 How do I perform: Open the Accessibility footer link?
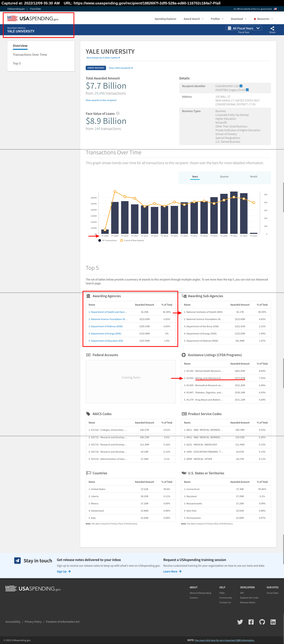(13, 622)
